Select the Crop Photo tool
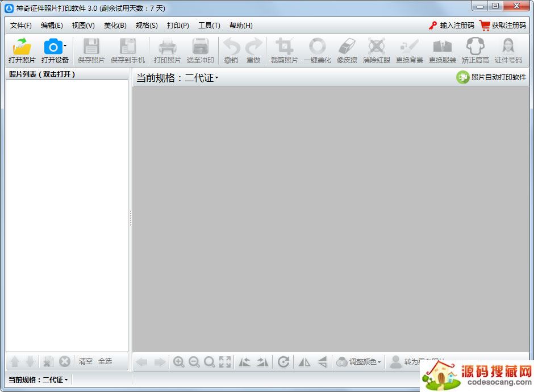Viewport: 534px width, 392px height. pyautogui.click(x=284, y=47)
